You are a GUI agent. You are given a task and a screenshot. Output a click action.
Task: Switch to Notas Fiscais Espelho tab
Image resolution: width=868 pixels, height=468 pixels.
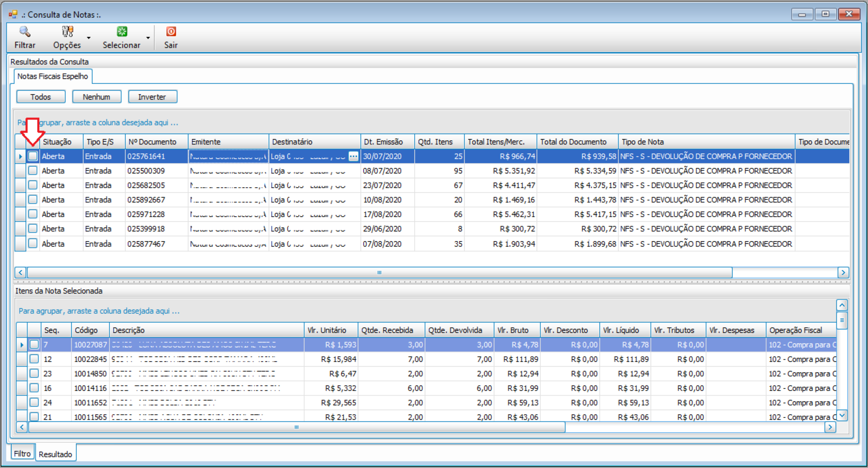click(53, 76)
